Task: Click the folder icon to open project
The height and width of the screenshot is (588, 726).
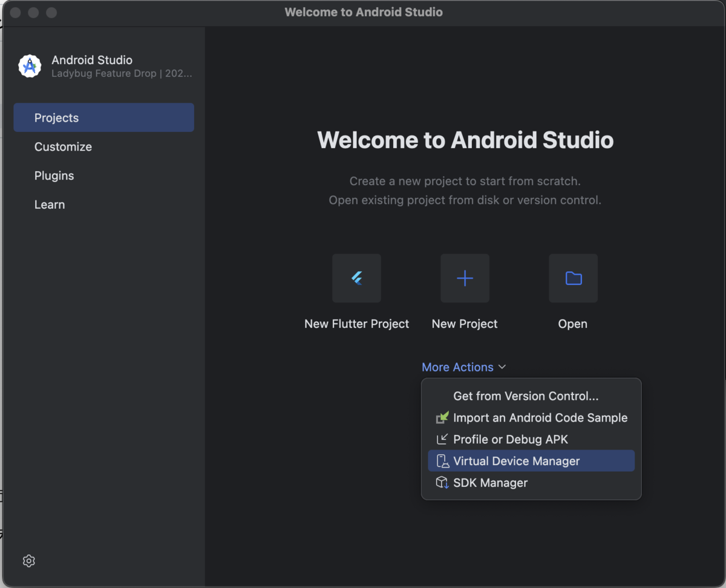Action: [573, 278]
